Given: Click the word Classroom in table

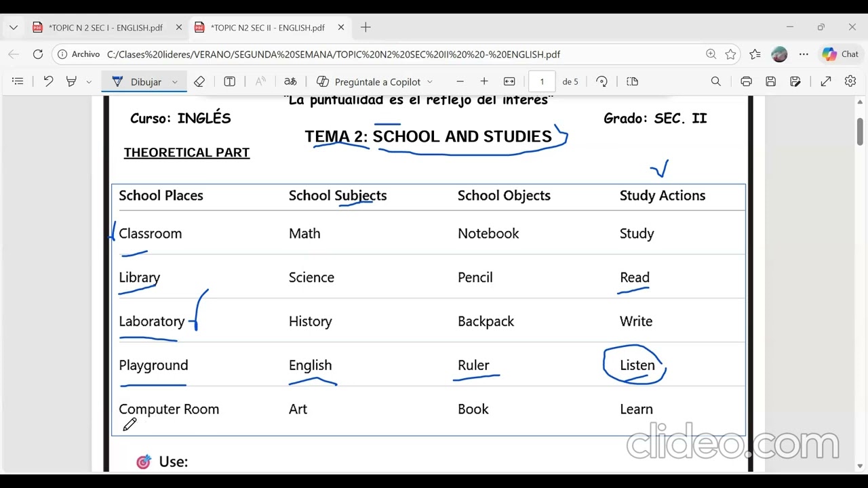Looking at the screenshot, I should (150, 233).
